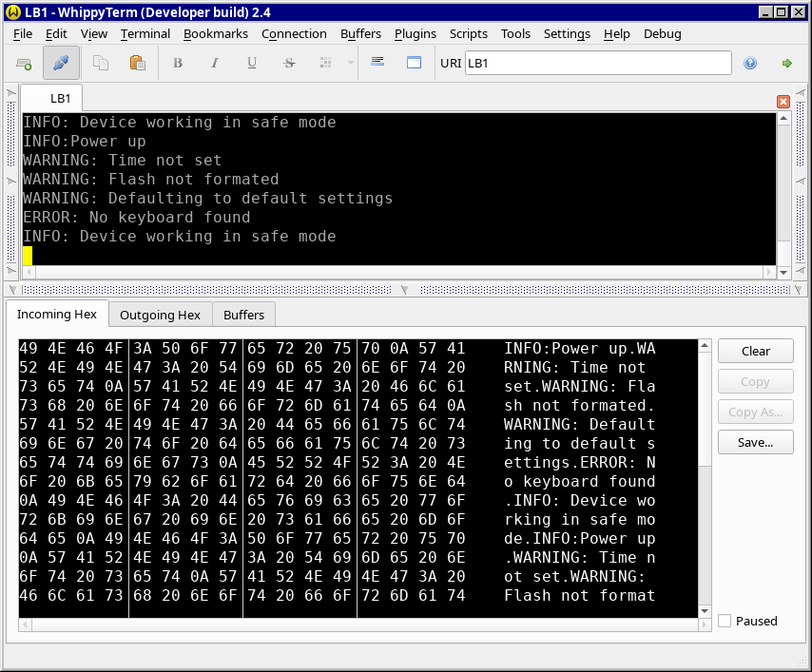Switch to the Buffers bottom tab
This screenshot has height=672, width=812.
243,315
